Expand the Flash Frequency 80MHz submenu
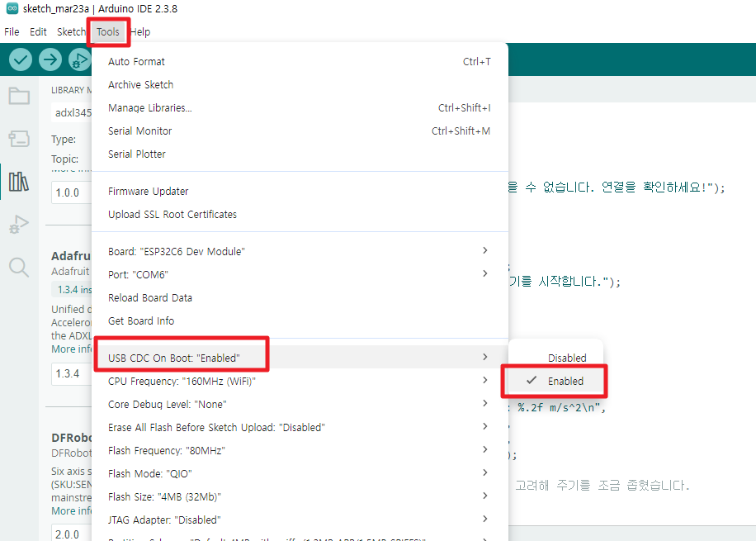 click(x=300, y=450)
